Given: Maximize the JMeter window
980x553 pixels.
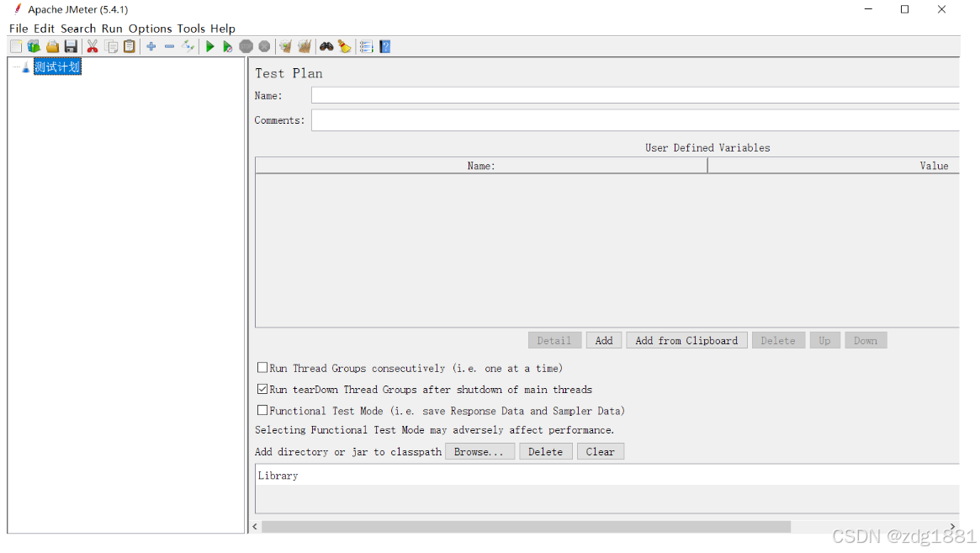Looking at the screenshot, I should click(x=904, y=9).
